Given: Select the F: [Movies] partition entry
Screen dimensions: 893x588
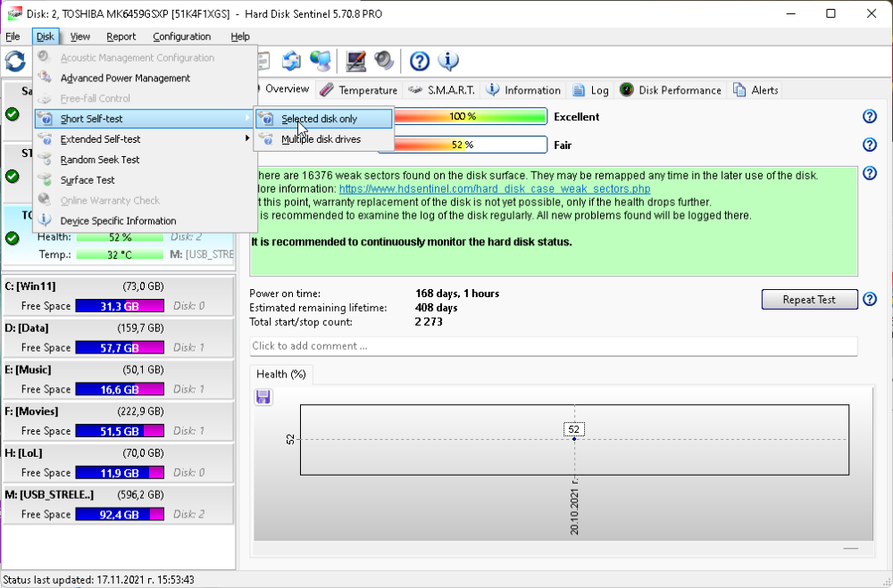Looking at the screenshot, I should click(119, 420).
